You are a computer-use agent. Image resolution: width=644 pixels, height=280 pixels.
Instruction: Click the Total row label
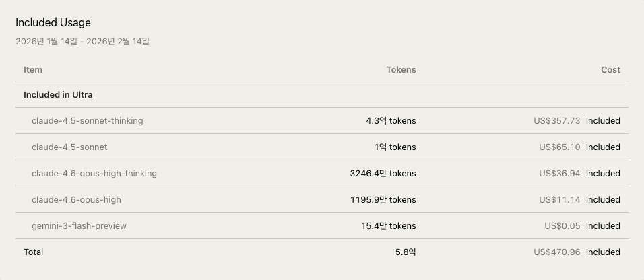click(33, 252)
